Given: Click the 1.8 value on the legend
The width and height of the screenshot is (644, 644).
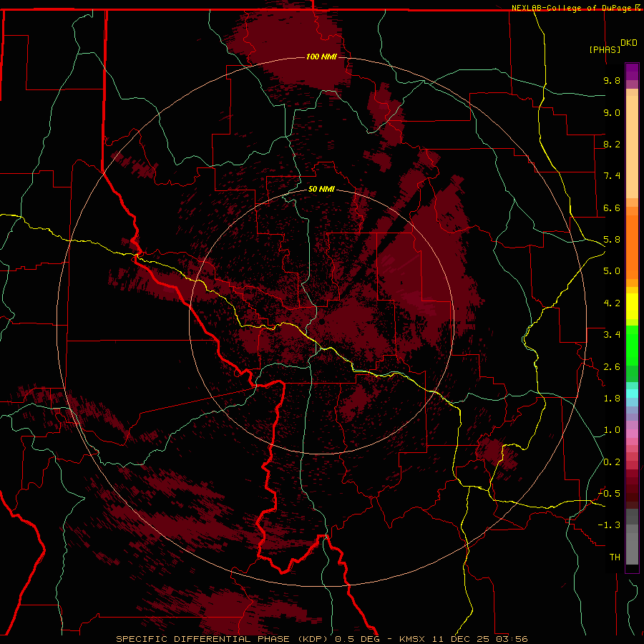Looking at the screenshot, I should click(612, 399).
